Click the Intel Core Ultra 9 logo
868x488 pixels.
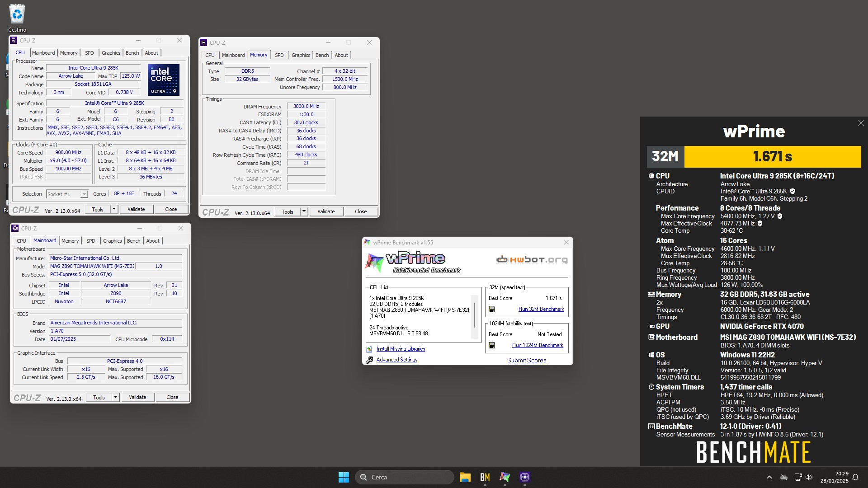(x=164, y=80)
